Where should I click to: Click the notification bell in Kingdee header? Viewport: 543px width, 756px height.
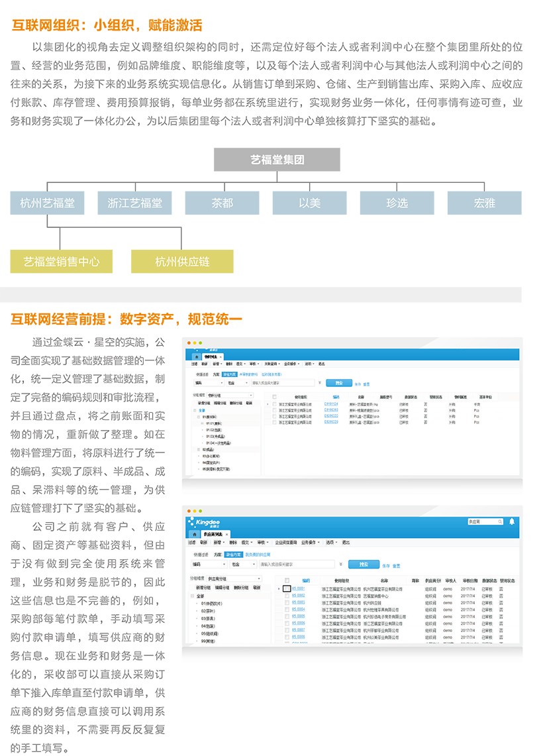(511, 521)
